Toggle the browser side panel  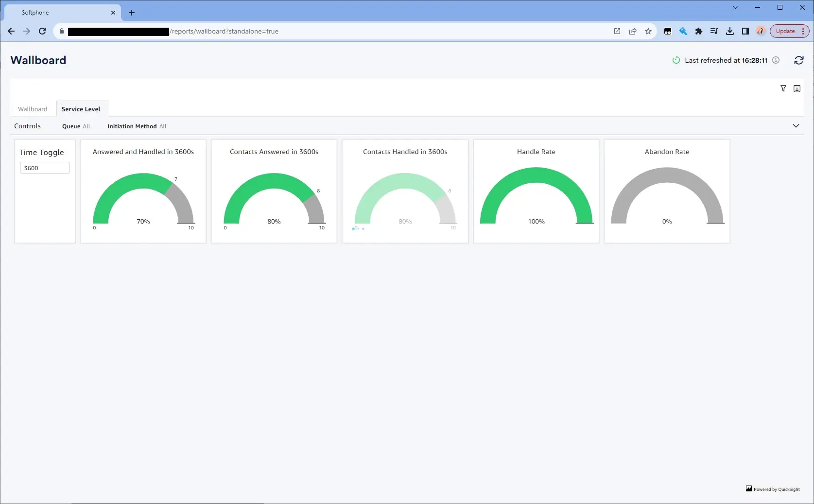click(745, 31)
